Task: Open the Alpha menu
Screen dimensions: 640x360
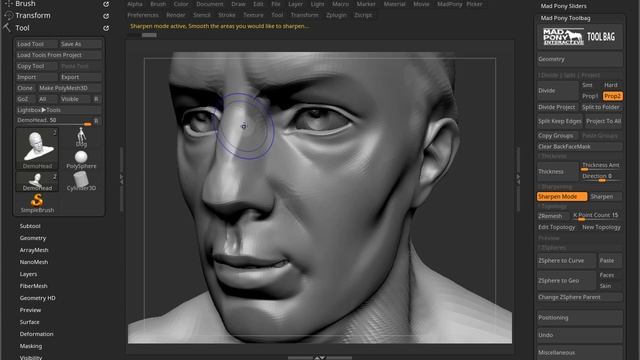Action: point(135,4)
